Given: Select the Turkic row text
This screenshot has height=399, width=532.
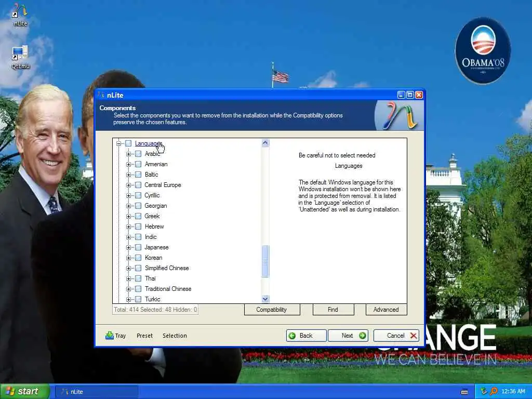Looking at the screenshot, I should point(152,299).
